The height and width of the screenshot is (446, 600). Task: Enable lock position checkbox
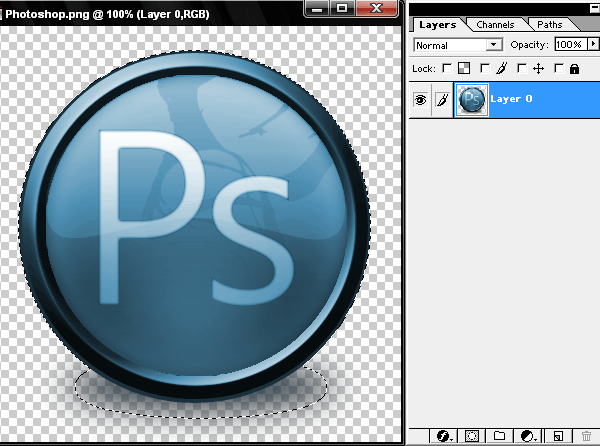[522, 68]
